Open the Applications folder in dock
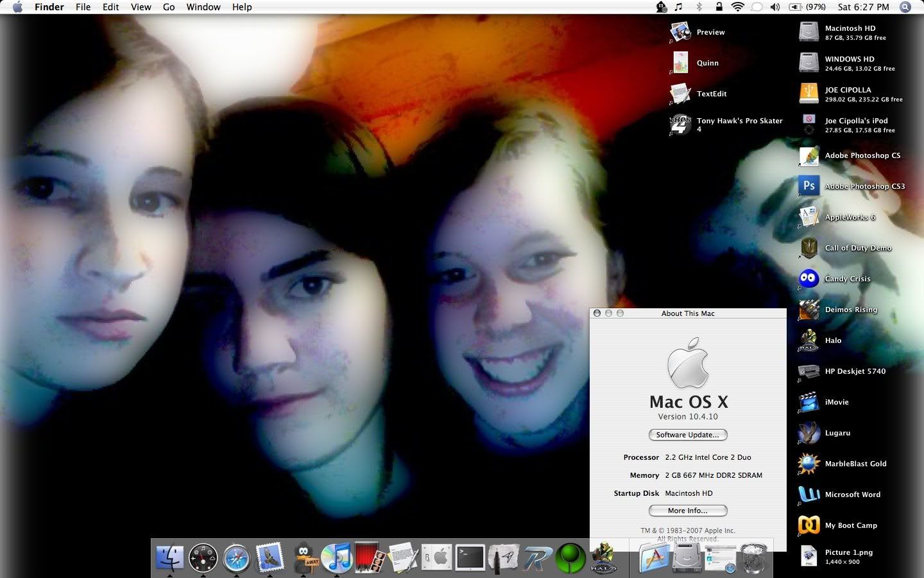Screen dimensions: 924x578 [654, 557]
